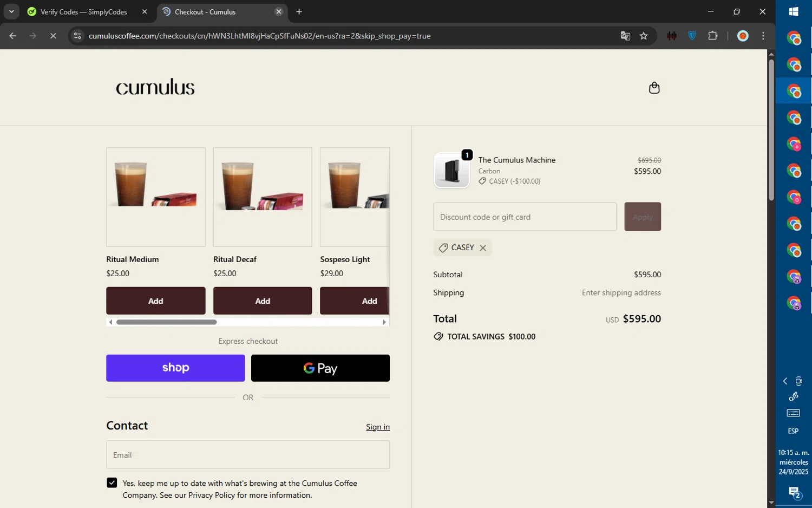Click the Cumulus Machine product thumbnail
The width and height of the screenshot is (812, 508).
point(451,170)
